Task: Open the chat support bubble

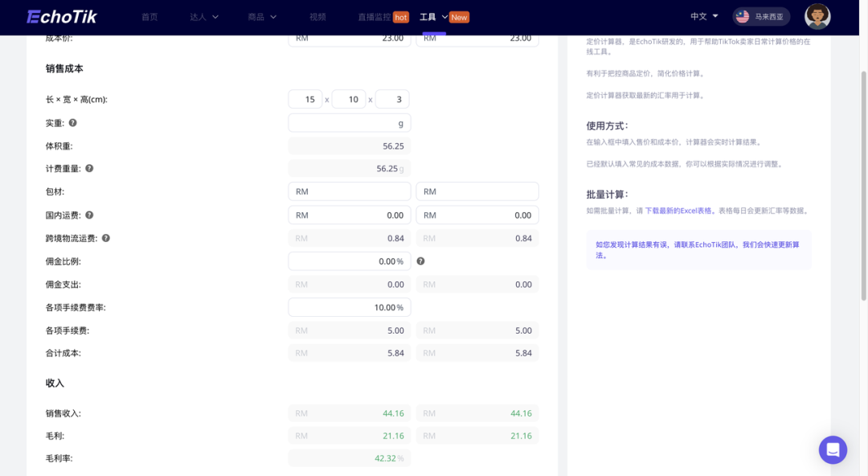Action: point(833,449)
